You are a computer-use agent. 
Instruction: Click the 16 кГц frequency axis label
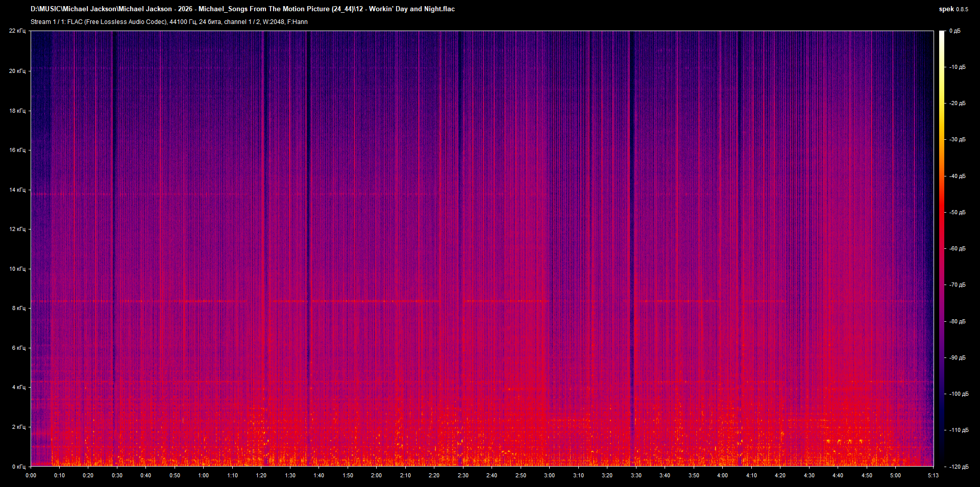click(x=17, y=150)
